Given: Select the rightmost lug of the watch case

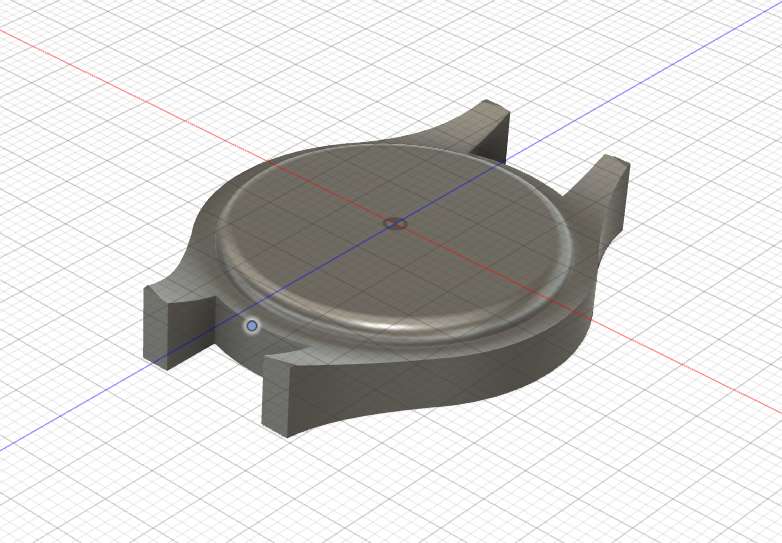Looking at the screenshot, I should (612, 200).
